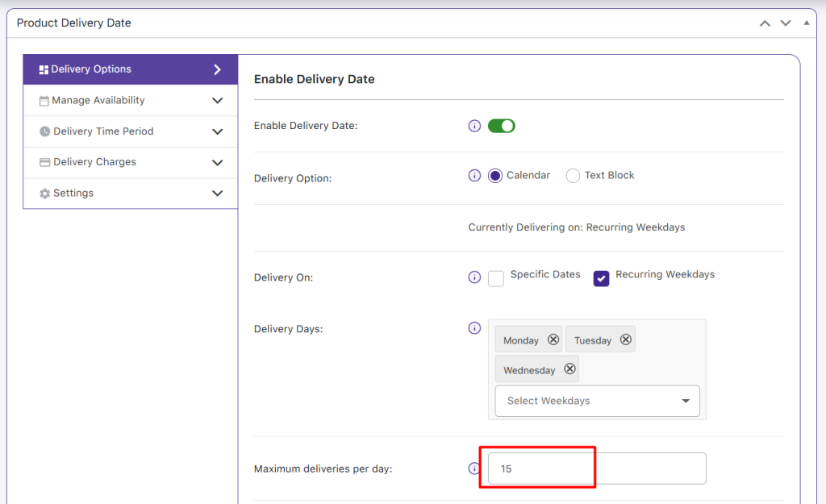
Task: Select the Calendar radio option
Action: pyautogui.click(x=495, y=176)
